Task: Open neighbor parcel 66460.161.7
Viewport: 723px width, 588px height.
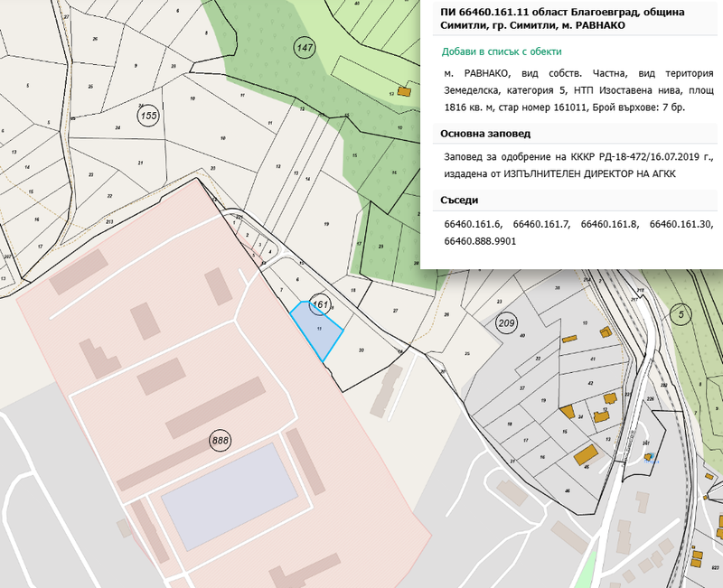Action: tap(540, 223)
